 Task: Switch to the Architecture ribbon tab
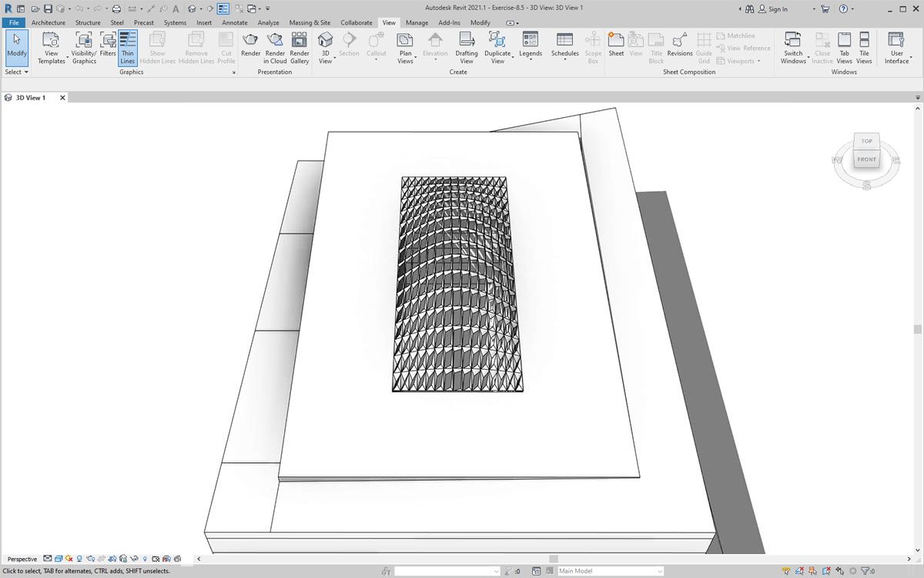[49, 22]
